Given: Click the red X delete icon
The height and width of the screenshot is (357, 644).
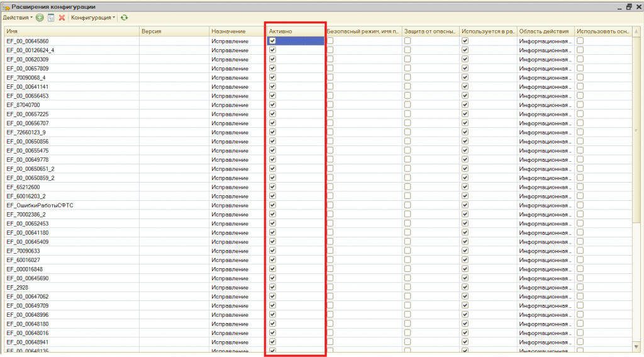Looking at the screenshot, I should point(62,18).
